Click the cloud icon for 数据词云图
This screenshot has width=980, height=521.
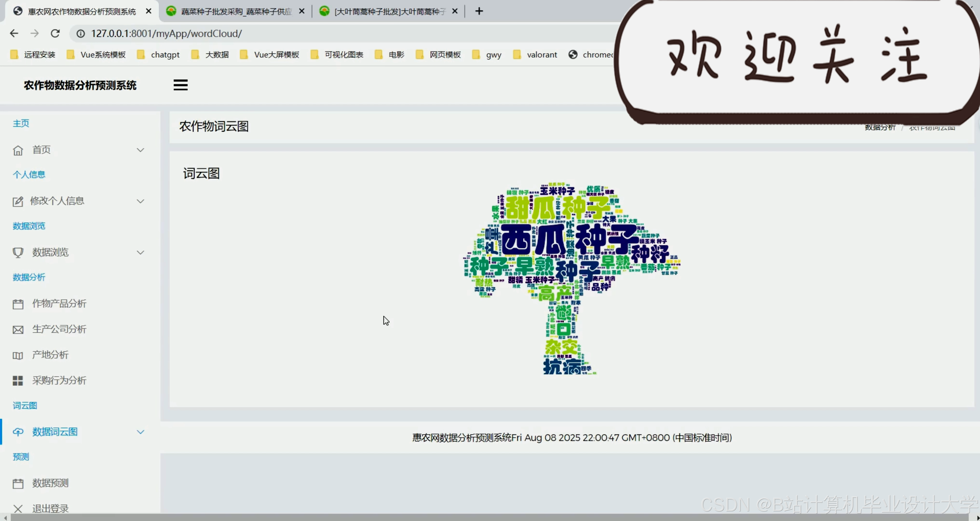[18, 432]
